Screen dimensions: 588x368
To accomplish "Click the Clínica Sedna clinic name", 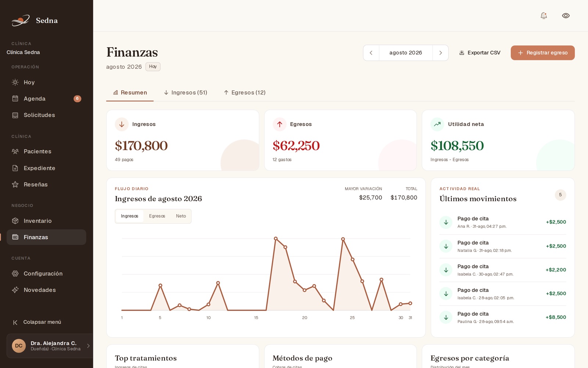I will click(23, 52).
